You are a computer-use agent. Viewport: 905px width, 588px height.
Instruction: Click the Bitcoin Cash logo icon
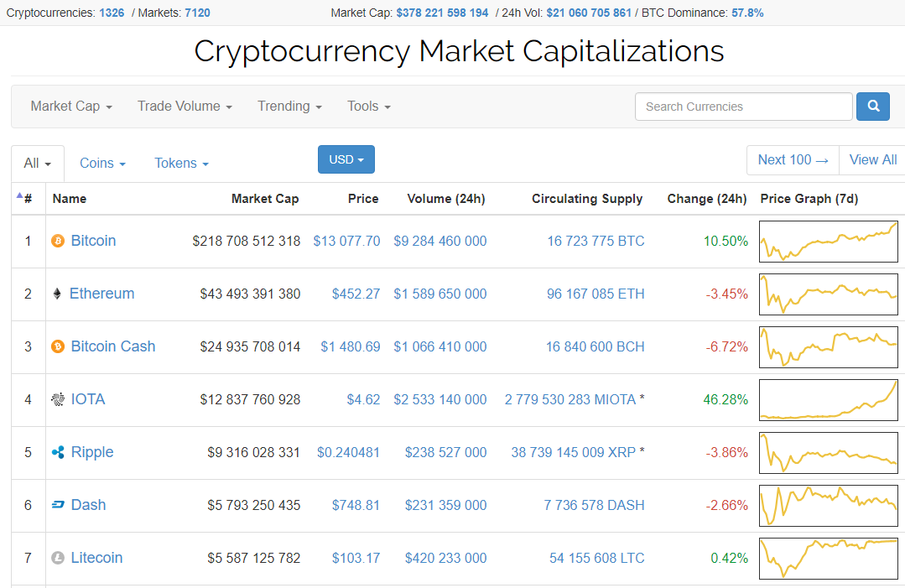coord(58,347)
